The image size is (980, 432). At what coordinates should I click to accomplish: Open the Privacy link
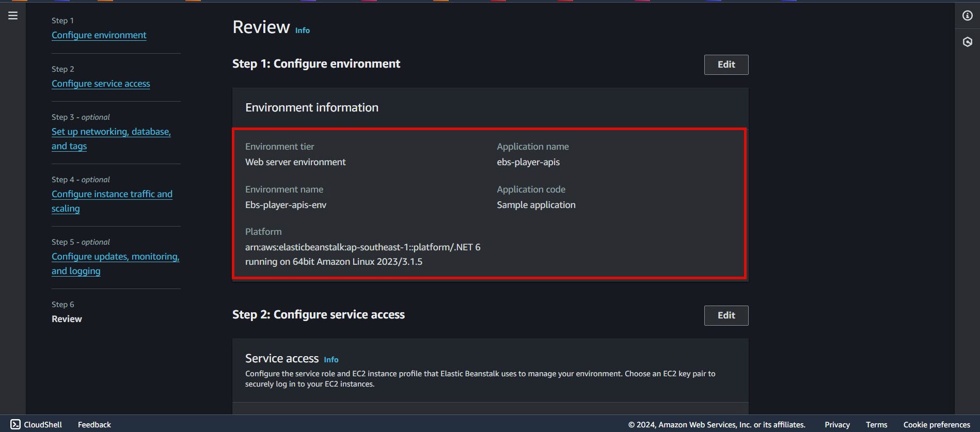(x=837, y=424)
